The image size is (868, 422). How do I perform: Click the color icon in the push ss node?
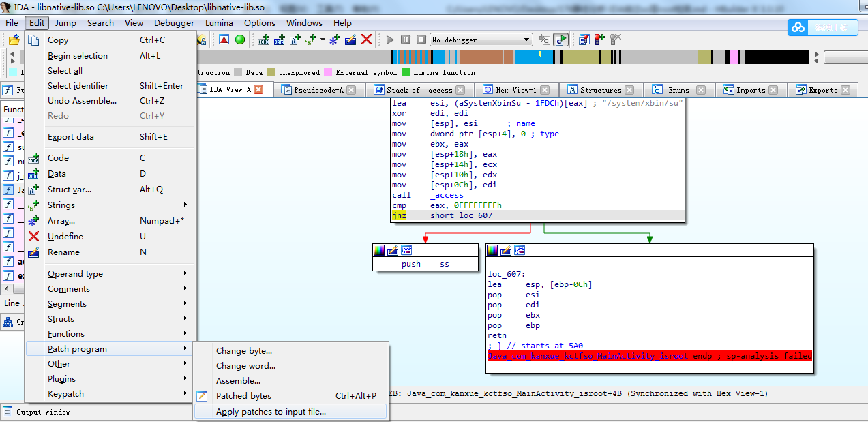[x=379, y=250]
